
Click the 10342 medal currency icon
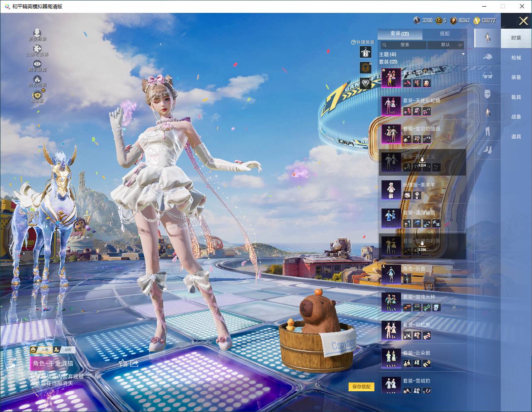[x=454, y=20]
